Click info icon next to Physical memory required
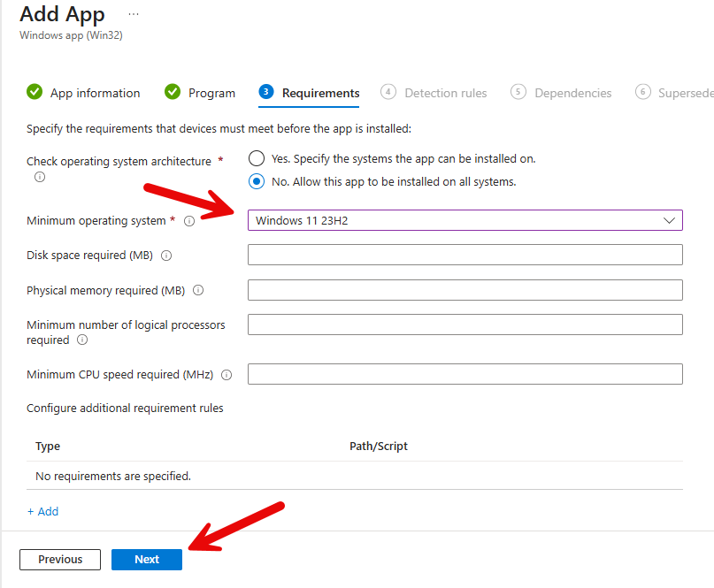 198,290
